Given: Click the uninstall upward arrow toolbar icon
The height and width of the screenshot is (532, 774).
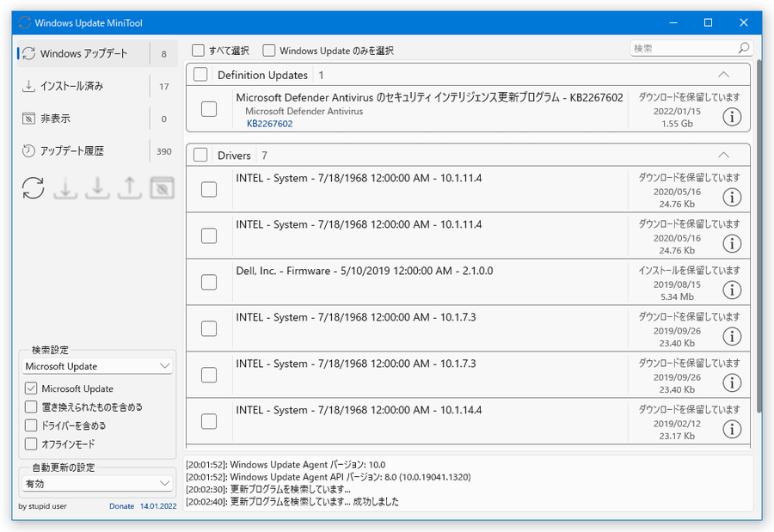Looking at the screenshot, I should [x=129, y=188].
